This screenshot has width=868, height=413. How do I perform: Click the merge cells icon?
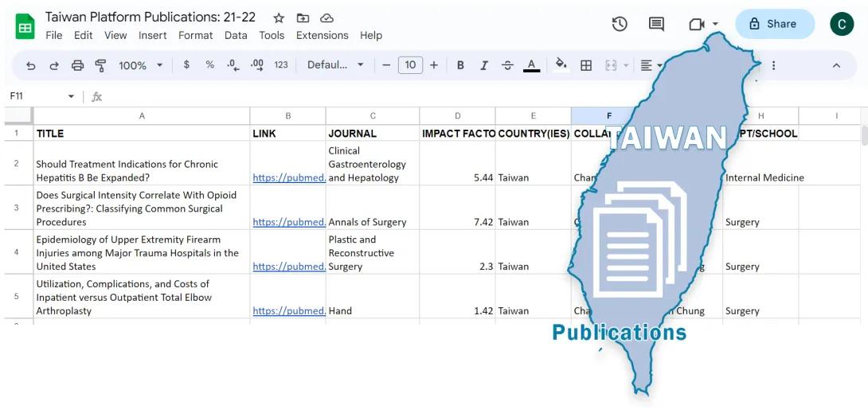611,65
